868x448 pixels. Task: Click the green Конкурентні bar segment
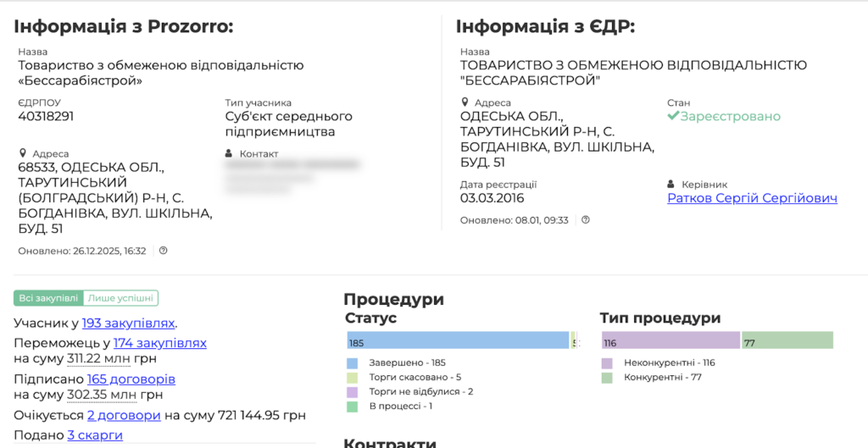[x=787, y=340]
